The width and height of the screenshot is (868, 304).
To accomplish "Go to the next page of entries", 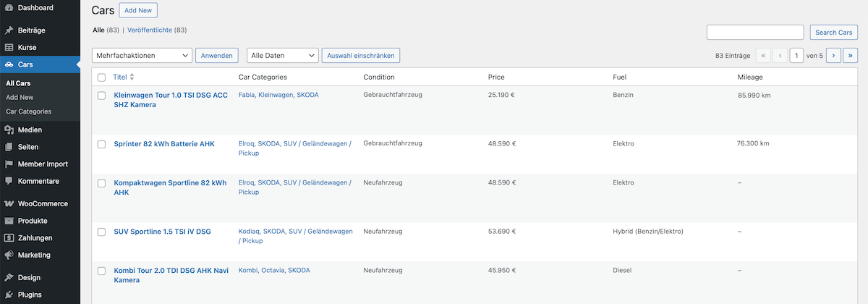I will click(833, 55).
